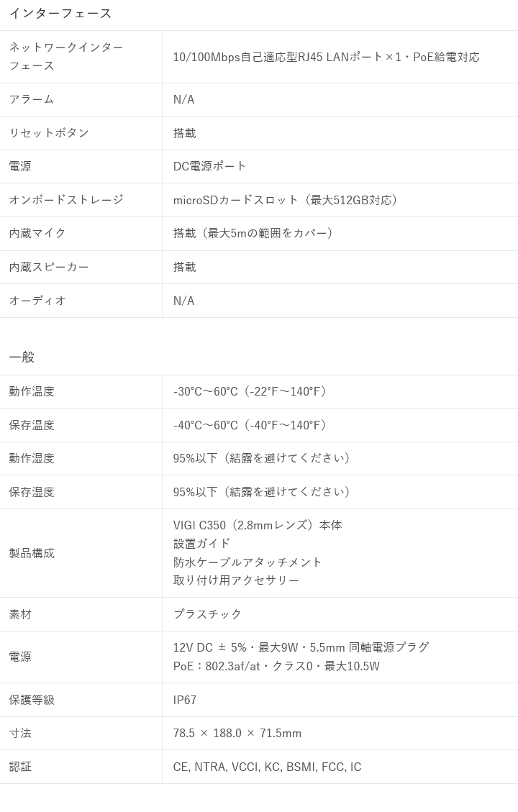Click the ネットワークインターフェース row label
The width and height of the screenshot is (518, 812).
66,56
